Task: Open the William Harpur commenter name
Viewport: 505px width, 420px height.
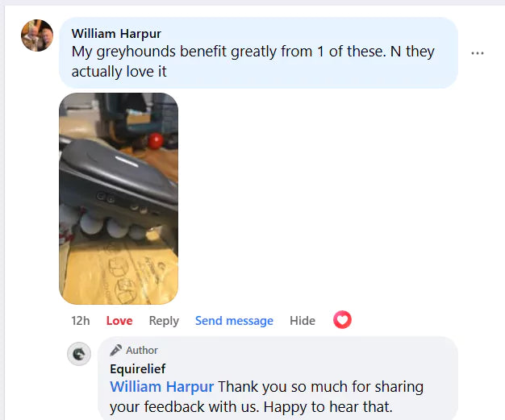Action: 116,34
